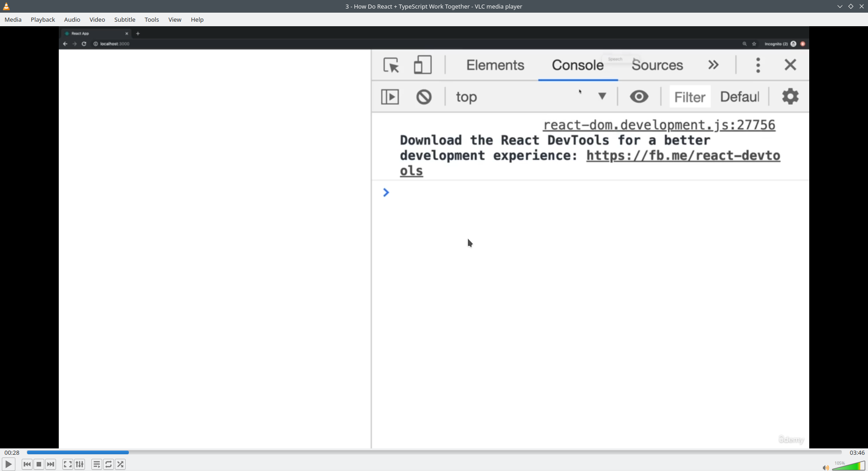Screen dimensions: 868x471
Task: Stop playback with the stop button
Action: pyautogui.click(x=39, y=464)
